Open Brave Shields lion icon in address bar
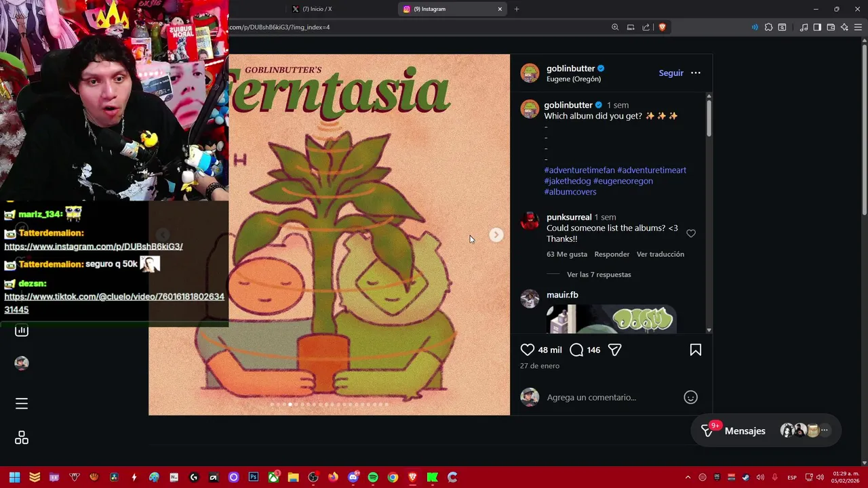 [x=663, y=27]
